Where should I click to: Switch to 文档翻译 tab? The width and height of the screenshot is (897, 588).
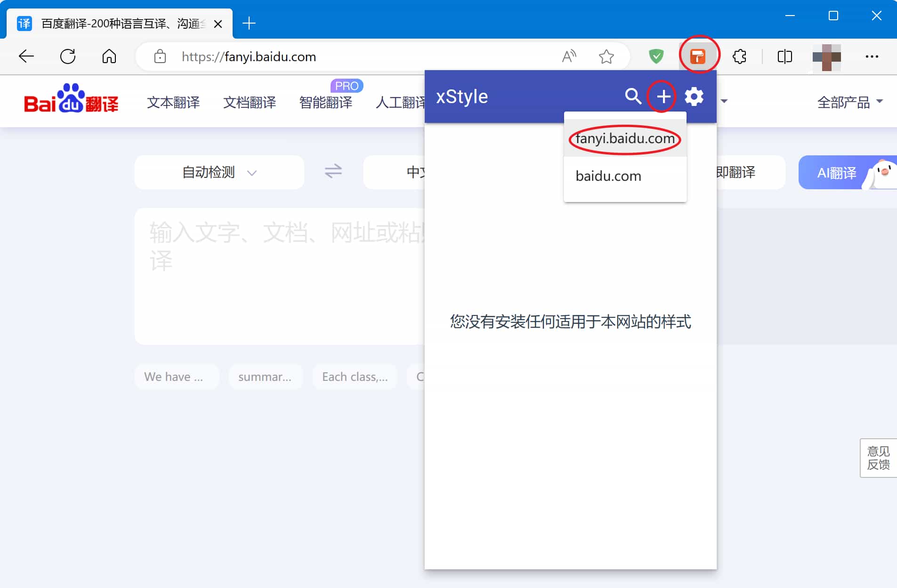[x=249, y=102]
